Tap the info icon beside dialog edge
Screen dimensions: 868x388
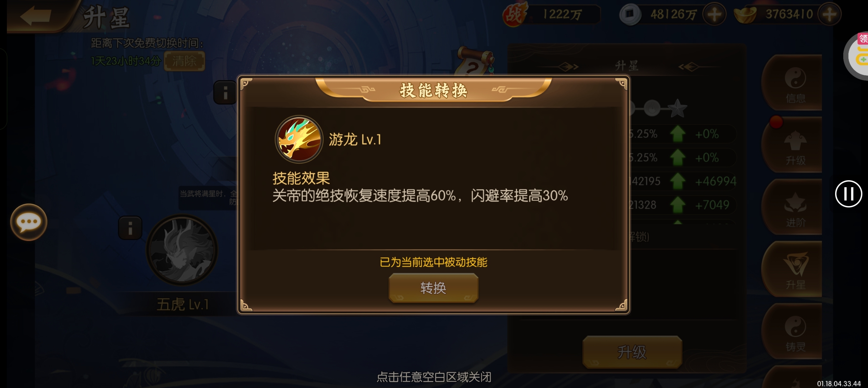(x=225, y=92)
